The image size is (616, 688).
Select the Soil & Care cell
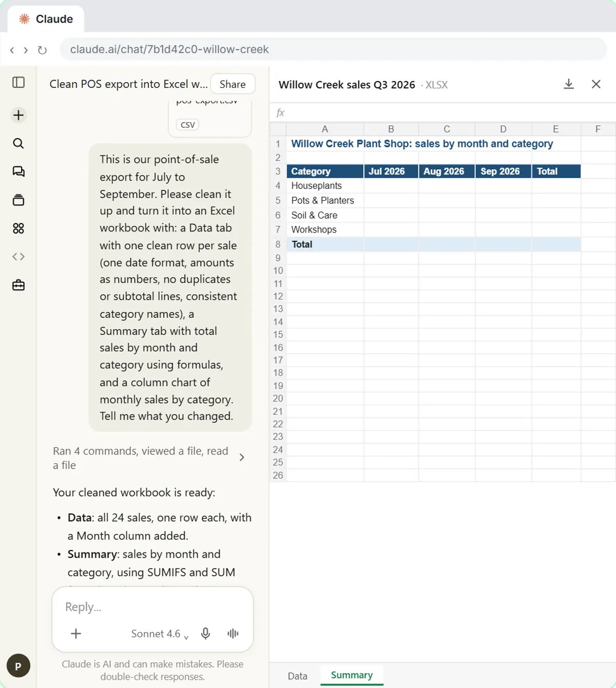[325, 215]
